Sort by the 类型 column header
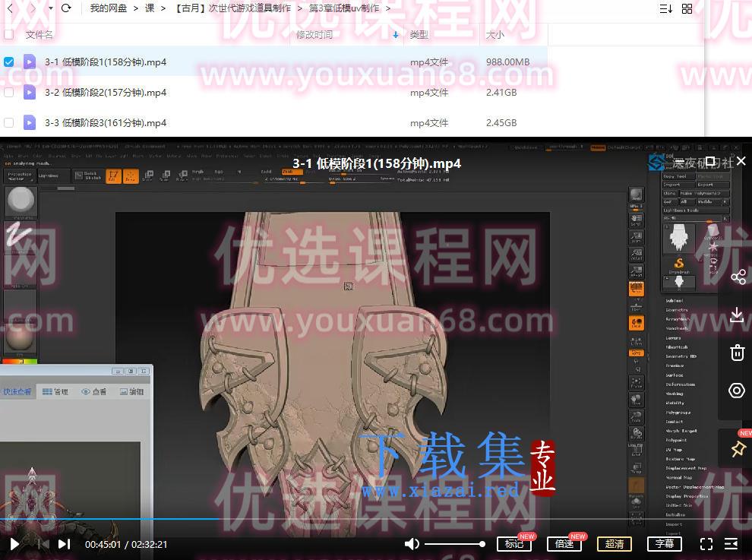The height and width of the screenshot is (560, 752). [x=419, y=34]
